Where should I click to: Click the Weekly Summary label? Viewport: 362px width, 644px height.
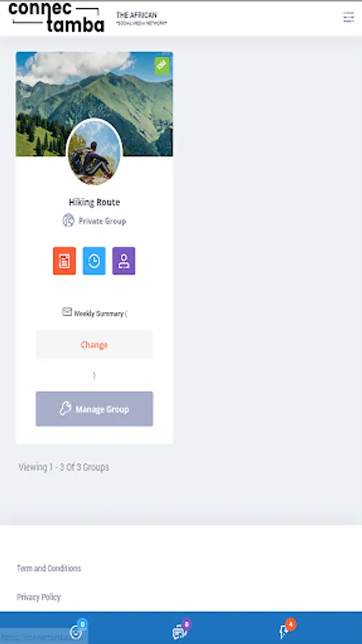(x=99, y=313)
